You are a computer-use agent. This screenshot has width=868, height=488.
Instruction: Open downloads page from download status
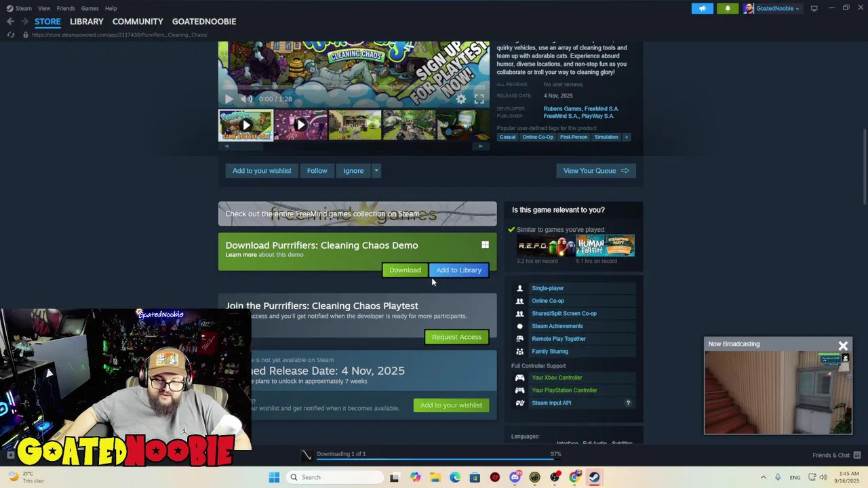coord(340,454)
